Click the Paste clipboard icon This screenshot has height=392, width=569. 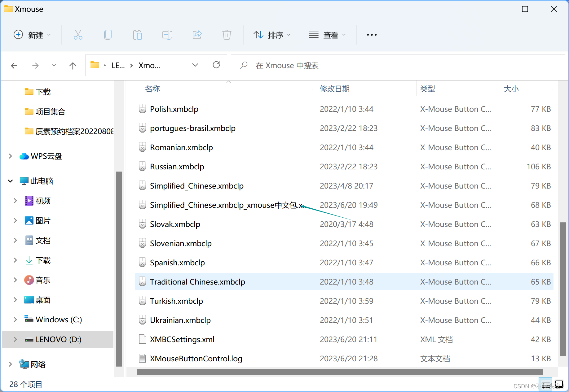tap(137, 35)
